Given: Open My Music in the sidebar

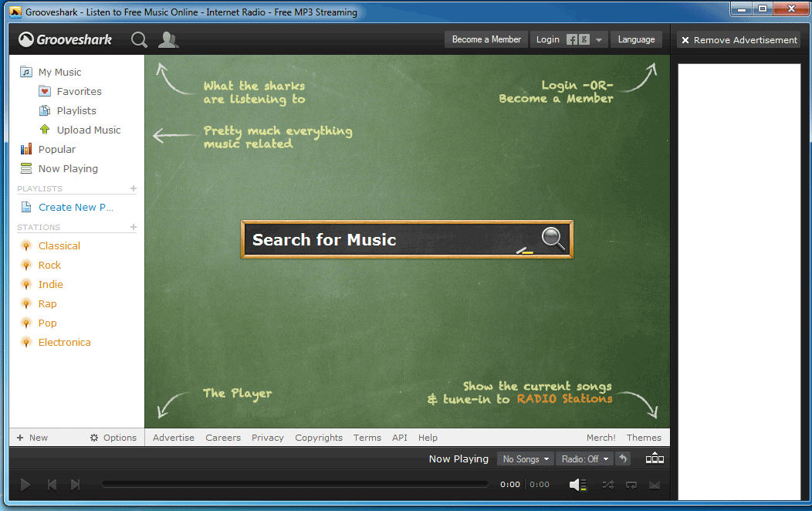Looking at the screenshot, I should tap(51, 72).
